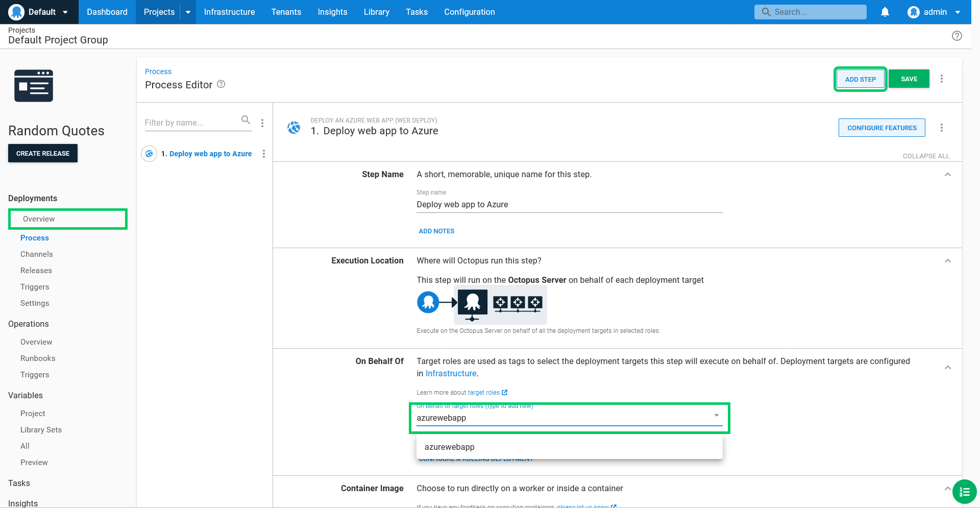Open the Library menu

377,12
